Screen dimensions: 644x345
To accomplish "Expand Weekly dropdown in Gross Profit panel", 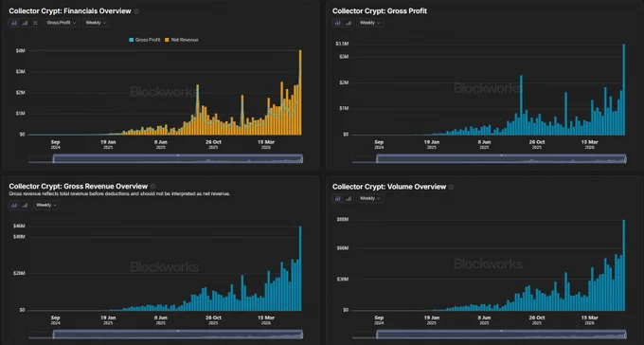I will [x=369, y=23].
